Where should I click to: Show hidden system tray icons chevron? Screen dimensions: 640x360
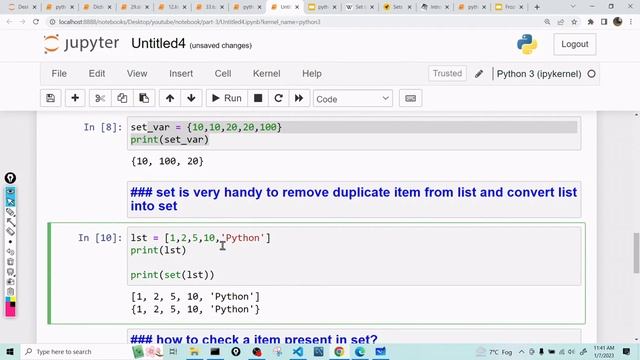click(521, 351)
